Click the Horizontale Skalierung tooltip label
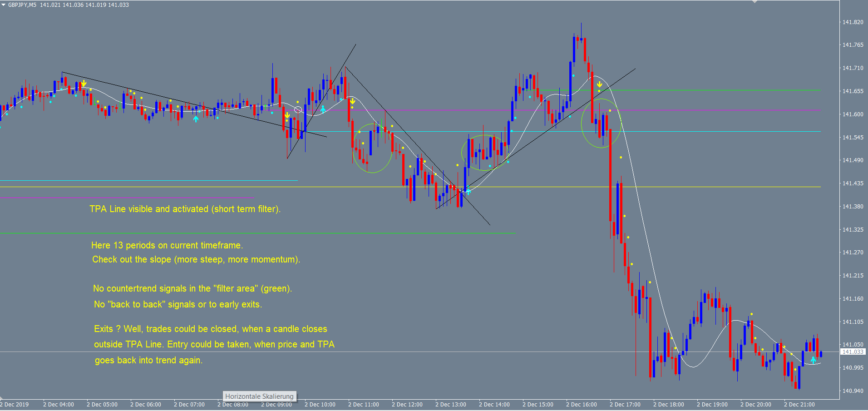This screenshot has width=868, height=411. [259, 396]
